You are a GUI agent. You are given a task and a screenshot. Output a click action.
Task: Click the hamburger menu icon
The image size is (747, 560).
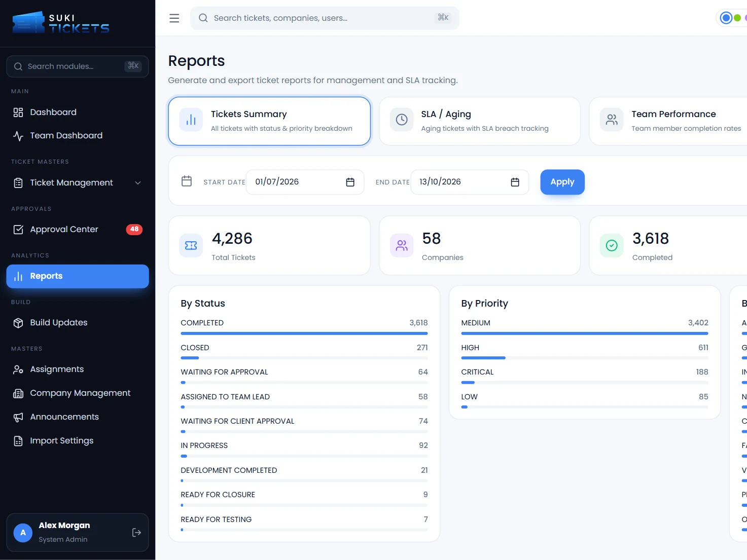click(174, 18)
